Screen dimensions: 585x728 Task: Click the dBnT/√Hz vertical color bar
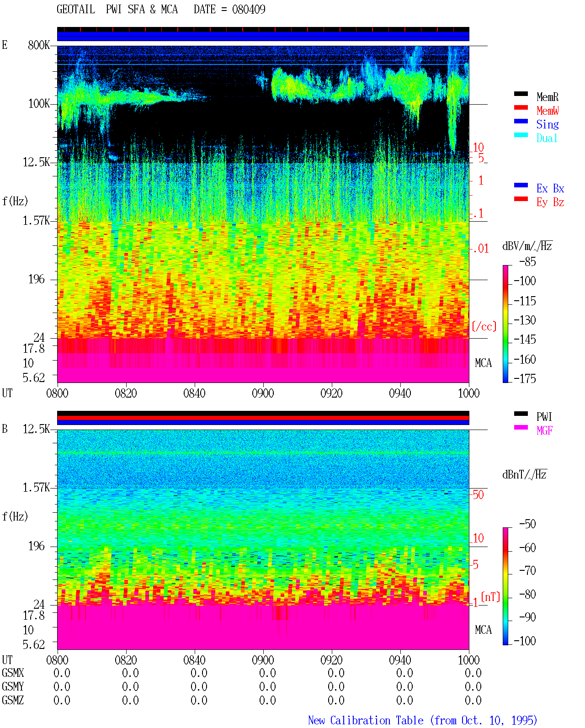coord(505,586)
